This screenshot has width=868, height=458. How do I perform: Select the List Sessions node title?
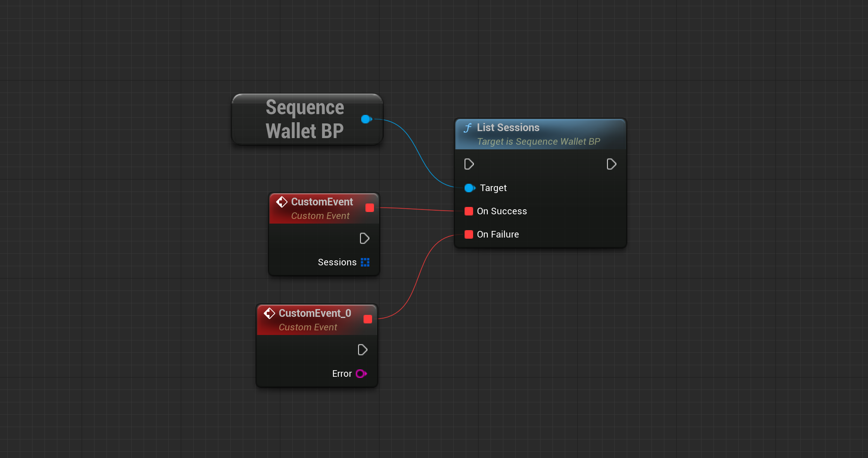point(508,128)
